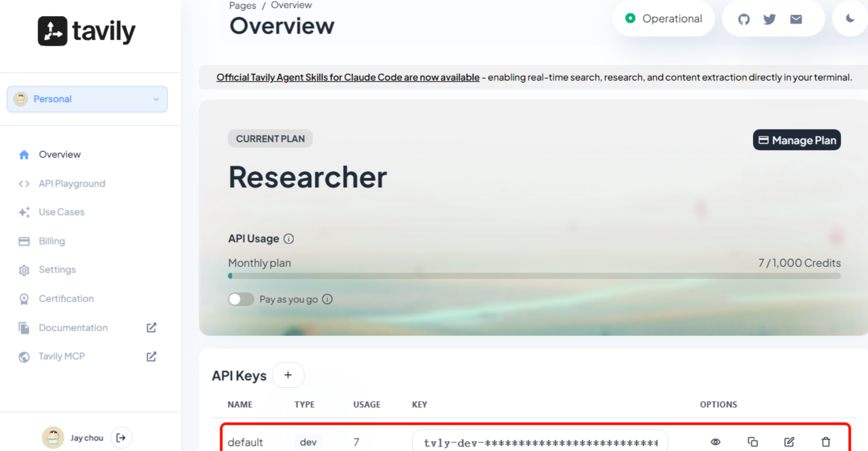Click the API Usage info icon

[x=288, y=239]
